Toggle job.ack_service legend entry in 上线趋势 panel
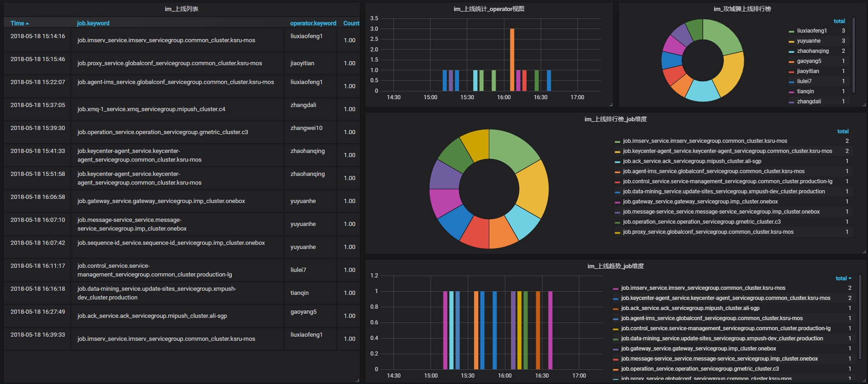This screenshot has height=384, width=868. 690,308
